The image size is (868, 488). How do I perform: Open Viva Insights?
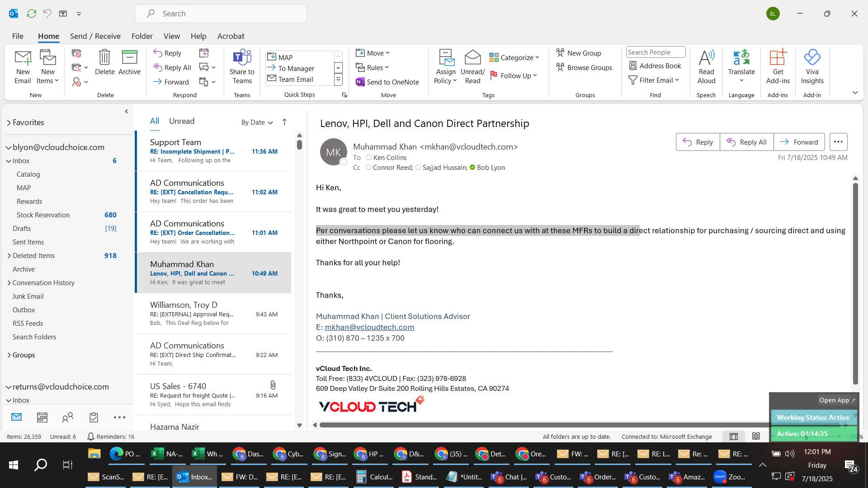[812, 67]
